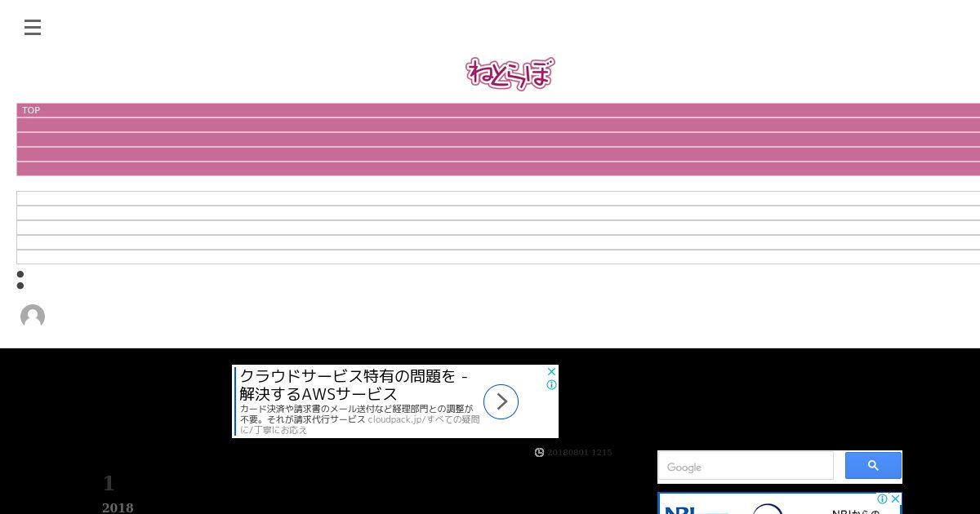Select the TOP menu item
This screenshot has height=514, width=980.
point(31,110)
